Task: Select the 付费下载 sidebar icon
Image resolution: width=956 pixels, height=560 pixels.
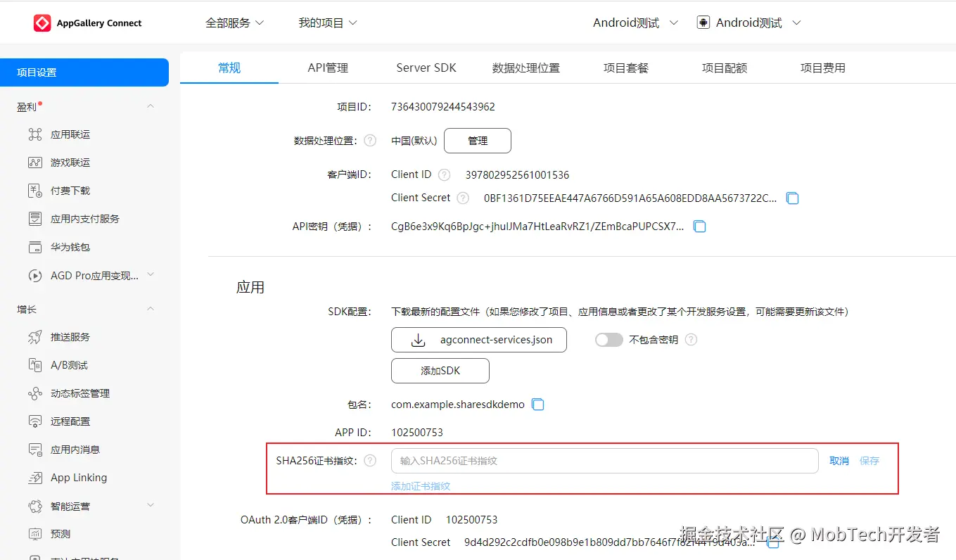Action: 35,191
